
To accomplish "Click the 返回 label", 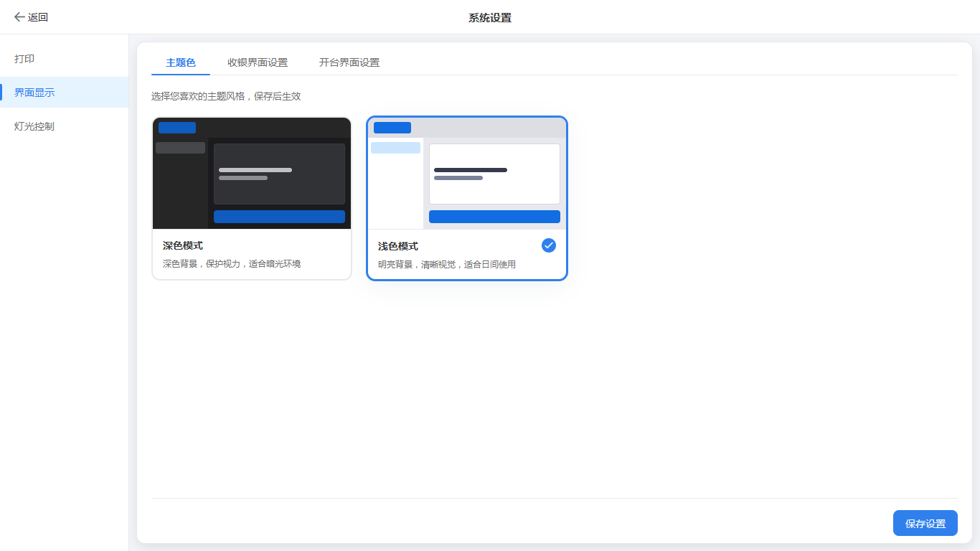I will (x=38, y=17).
